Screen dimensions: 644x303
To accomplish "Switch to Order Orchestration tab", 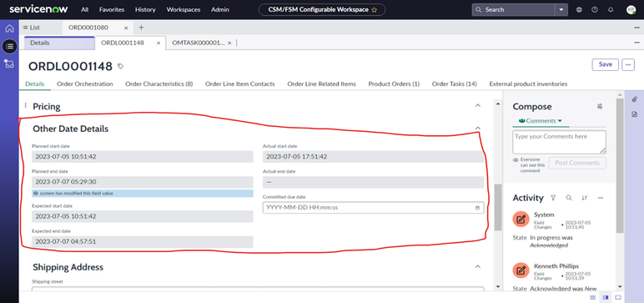I will click(85, 83).
